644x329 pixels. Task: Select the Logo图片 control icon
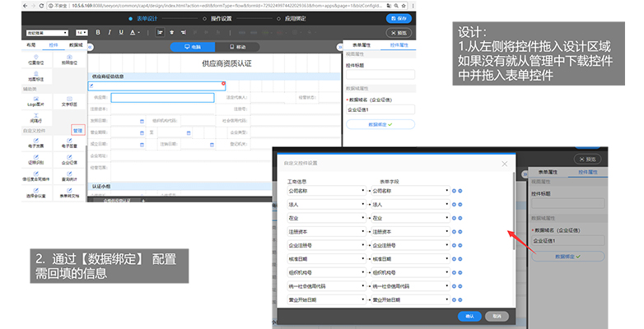35,101
